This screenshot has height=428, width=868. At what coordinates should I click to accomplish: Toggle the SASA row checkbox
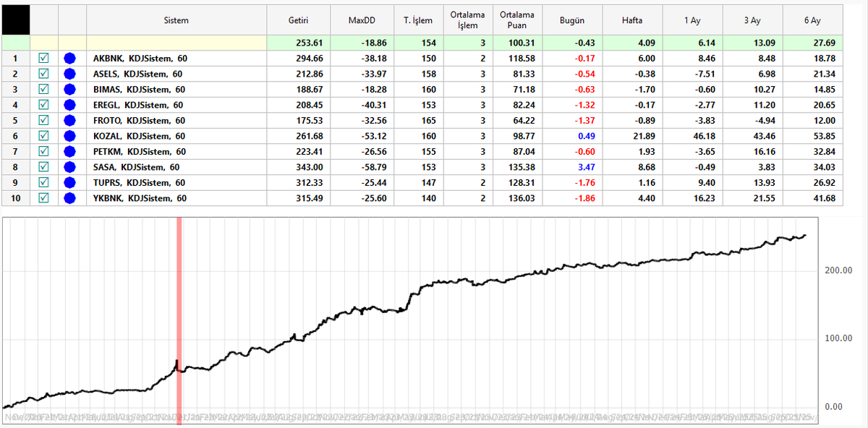43,167
